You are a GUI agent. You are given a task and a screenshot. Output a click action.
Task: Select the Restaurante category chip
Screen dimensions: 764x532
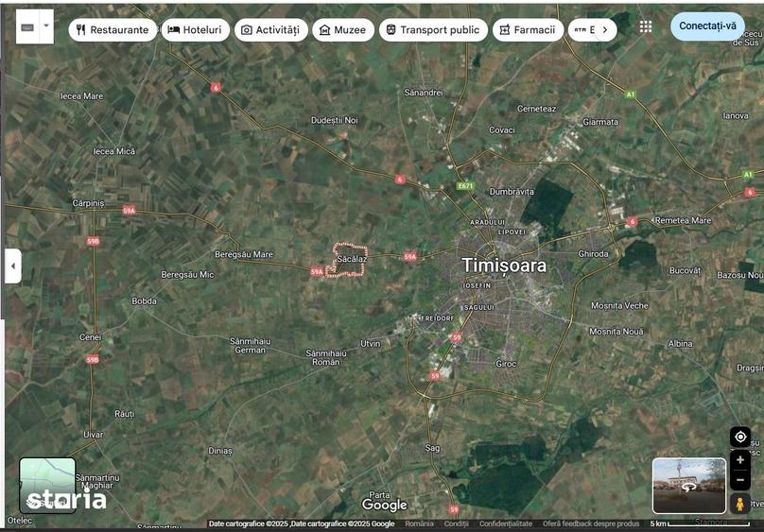pos(113,29)
